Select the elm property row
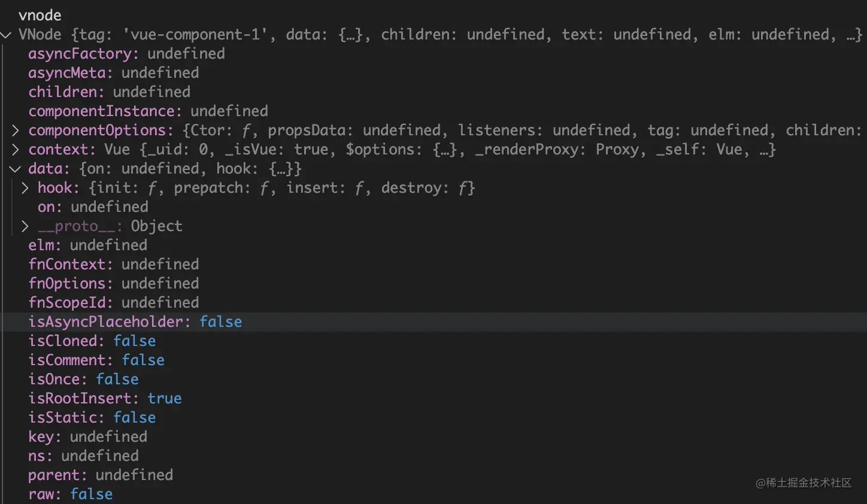The width and height of the screenshot is (867, 504). click(87, 245)
